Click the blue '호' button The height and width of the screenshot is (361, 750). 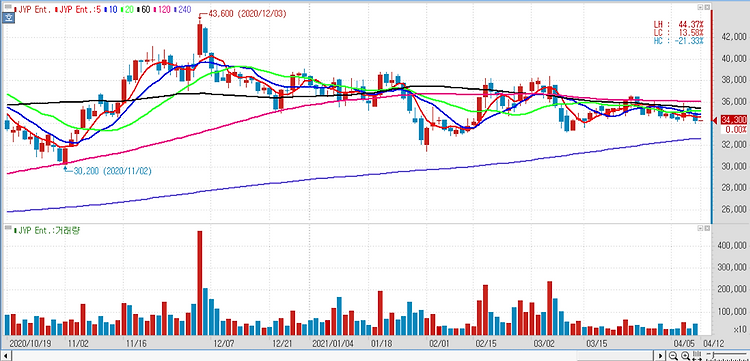[x=9, y=18]
